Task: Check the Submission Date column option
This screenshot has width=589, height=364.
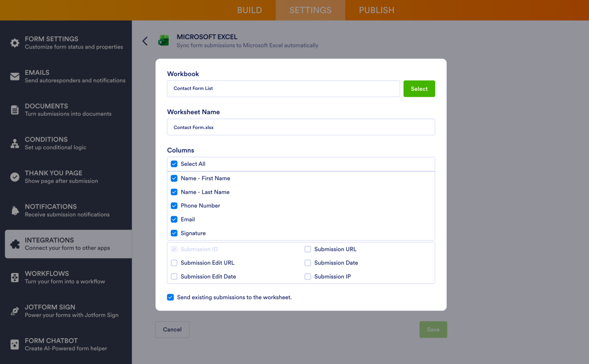Action: click(x=308, y=263)
